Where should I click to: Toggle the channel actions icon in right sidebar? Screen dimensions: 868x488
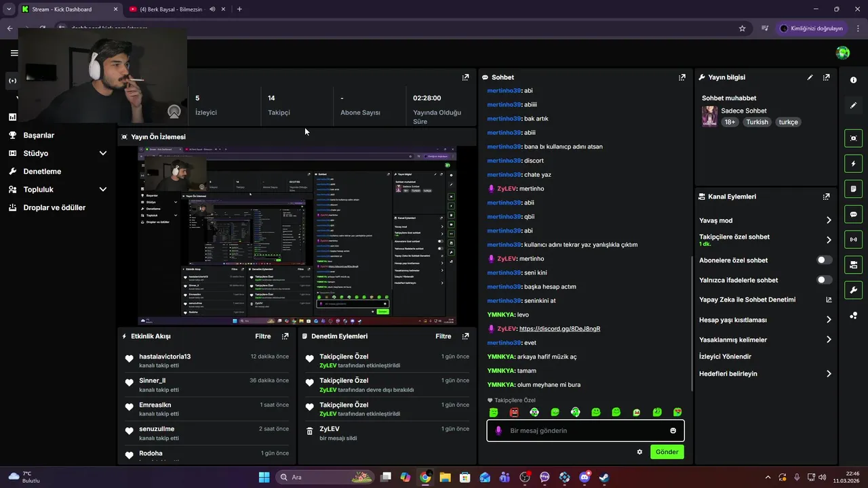pos(853,264)
